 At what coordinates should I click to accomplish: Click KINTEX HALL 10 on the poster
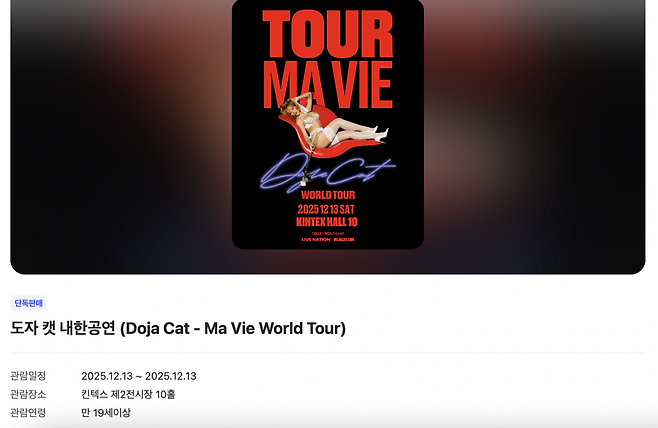tap(327, 222)
